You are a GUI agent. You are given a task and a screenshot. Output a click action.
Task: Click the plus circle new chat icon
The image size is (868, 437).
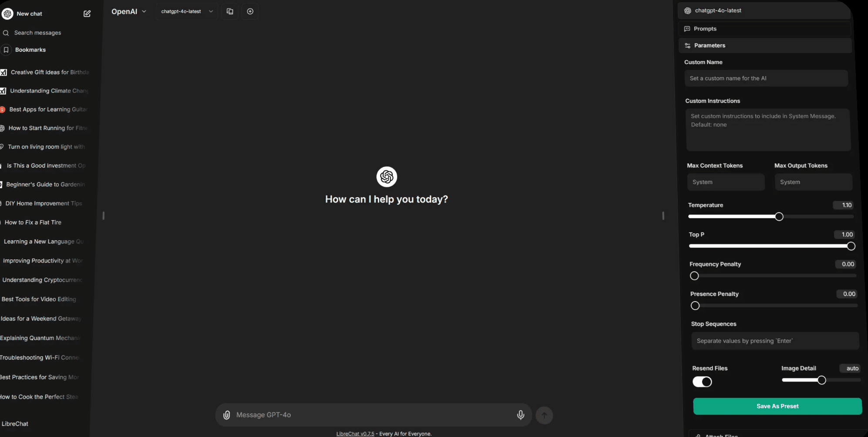tap(250, 11)
